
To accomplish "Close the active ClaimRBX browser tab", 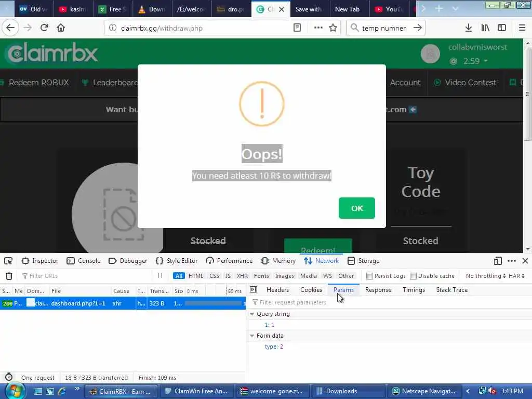I will click(282, 9).
